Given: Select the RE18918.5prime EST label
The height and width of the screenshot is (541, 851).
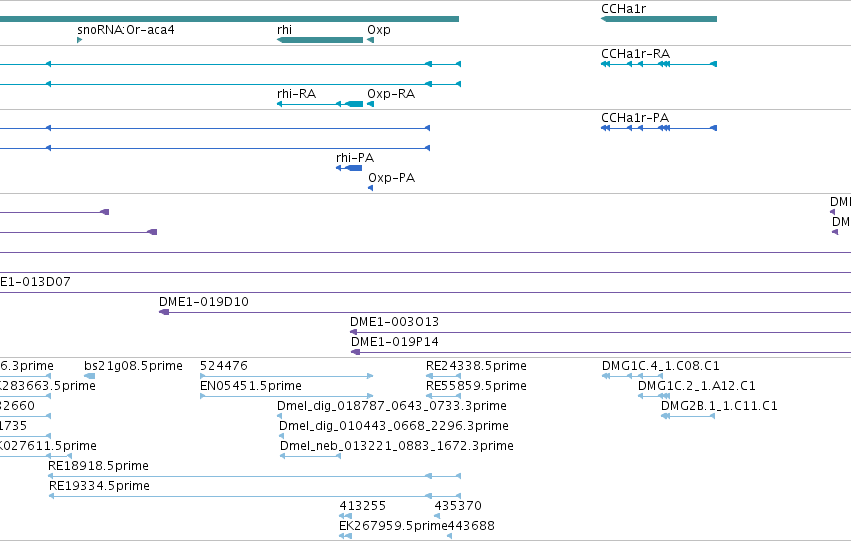Looking at the screenshot, I should point(98,466).
